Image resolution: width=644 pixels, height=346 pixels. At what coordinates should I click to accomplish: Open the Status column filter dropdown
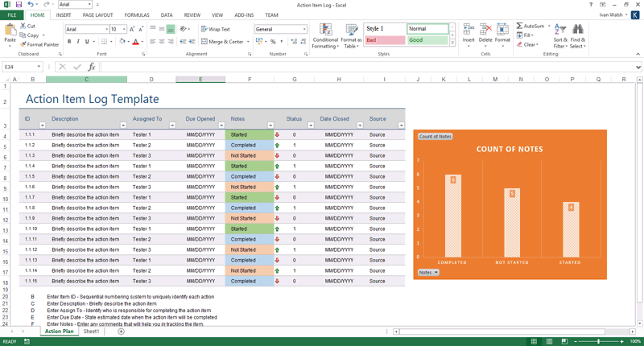[311, 126]
